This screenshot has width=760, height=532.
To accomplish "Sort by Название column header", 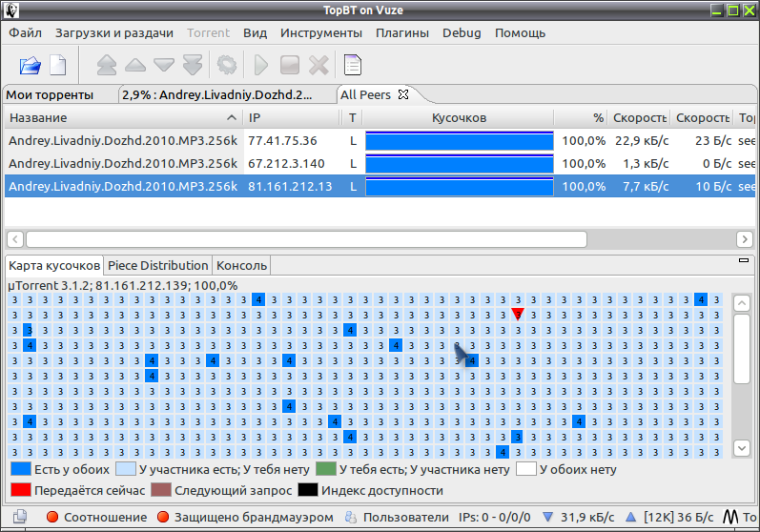I will tap(124, 117).
